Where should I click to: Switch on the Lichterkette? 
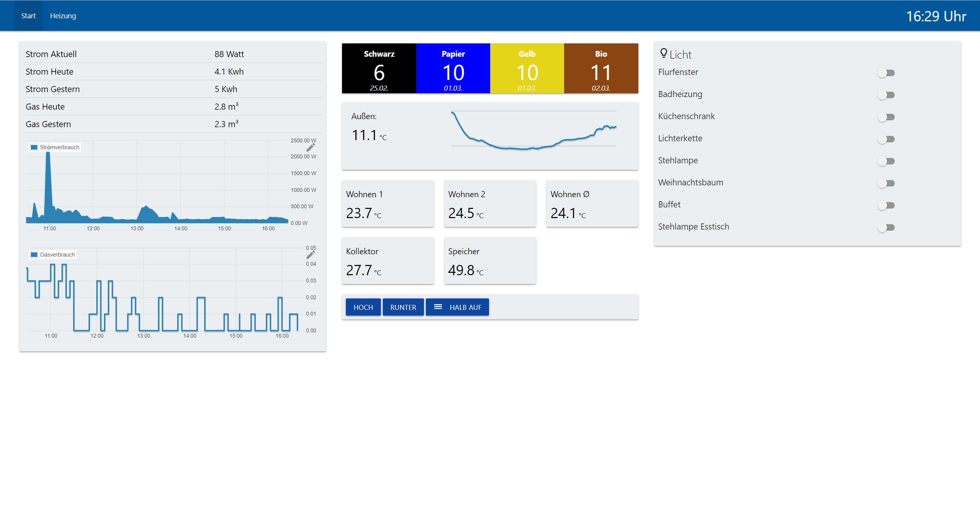886,139
